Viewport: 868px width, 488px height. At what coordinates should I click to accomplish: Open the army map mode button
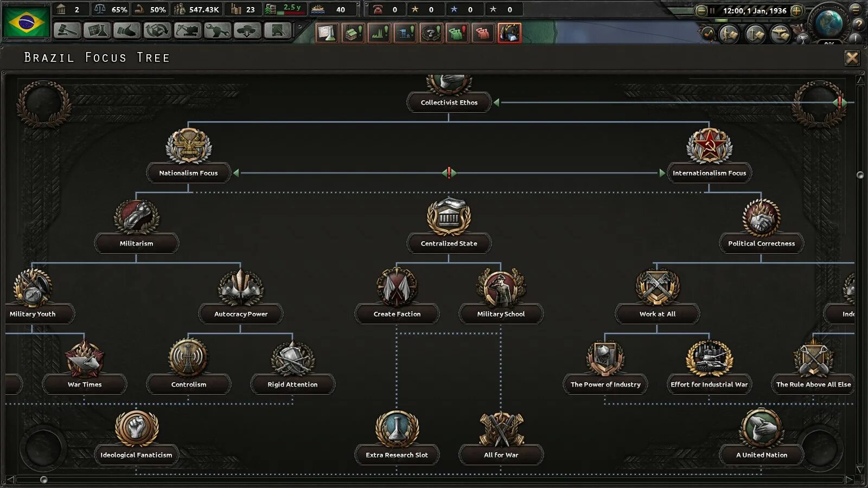click(729, 34)
